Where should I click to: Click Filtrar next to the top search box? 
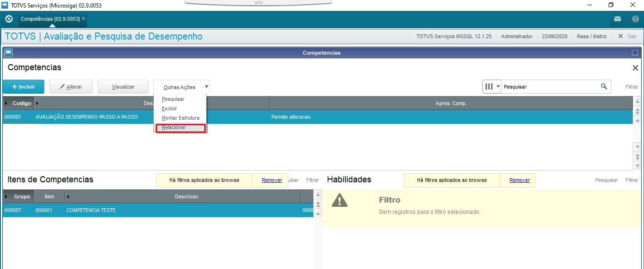click(632, 87)
